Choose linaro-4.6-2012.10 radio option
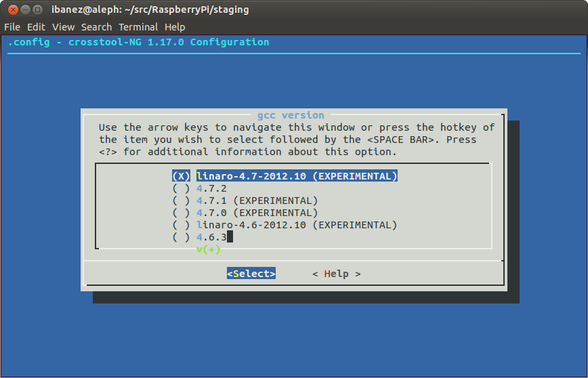Image resolution: width=588 pixels, height=378 pixels. click(x=285, y=225)
